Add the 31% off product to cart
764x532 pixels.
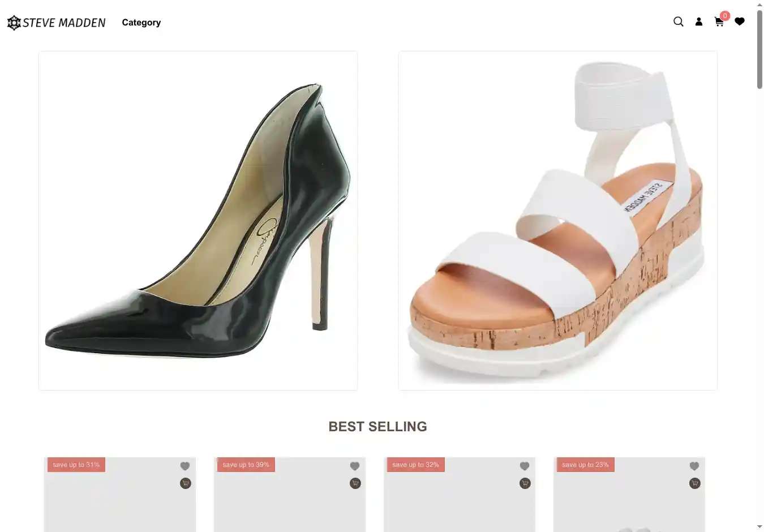point(186,483)
